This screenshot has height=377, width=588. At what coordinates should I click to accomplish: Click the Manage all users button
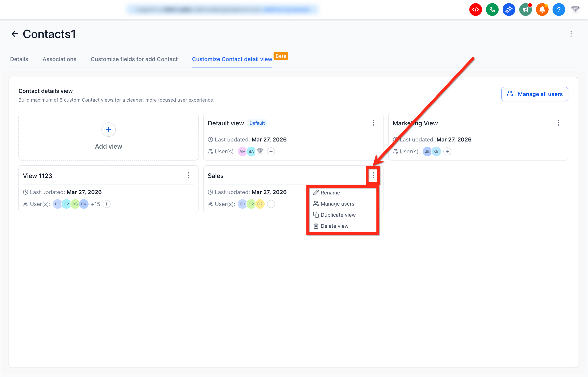[535, 94]
